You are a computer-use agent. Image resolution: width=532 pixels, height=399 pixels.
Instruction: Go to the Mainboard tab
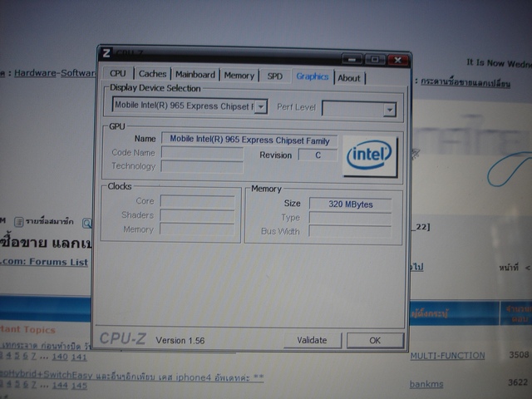coord(195,75)
